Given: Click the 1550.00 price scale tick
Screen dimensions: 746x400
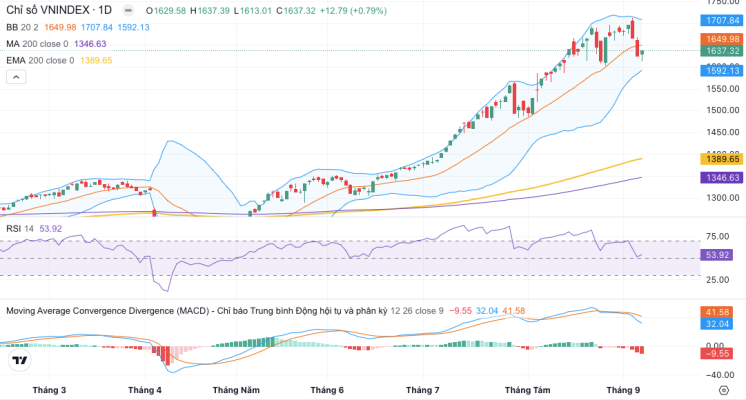Looking at the screenshot, I should 723,89.
